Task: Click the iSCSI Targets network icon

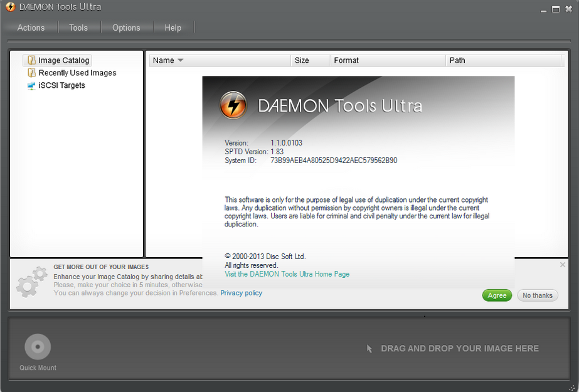Action: click(31, 86)
